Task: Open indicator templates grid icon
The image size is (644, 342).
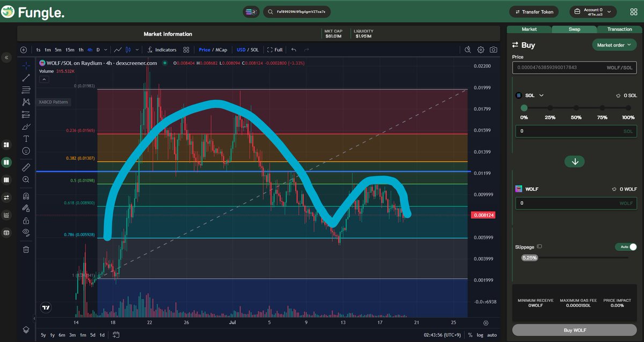Action: pyautogui.click(x=186, y=50)
